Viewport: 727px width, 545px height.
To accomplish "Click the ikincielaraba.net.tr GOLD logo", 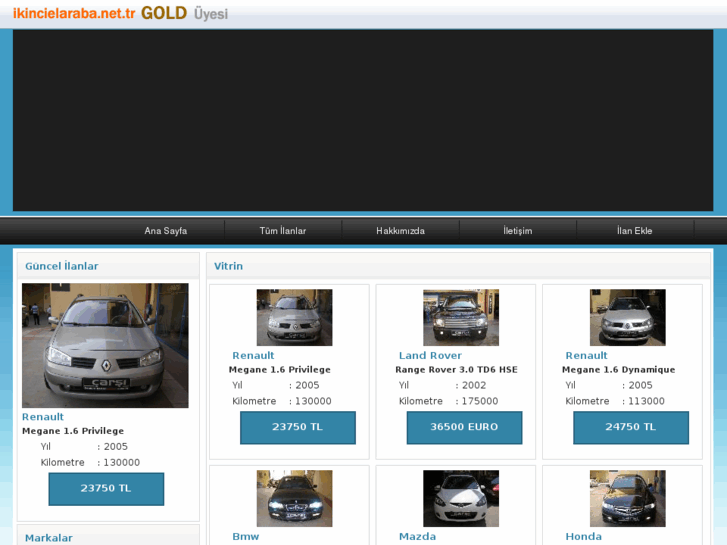I will click(x=120, y=14).
